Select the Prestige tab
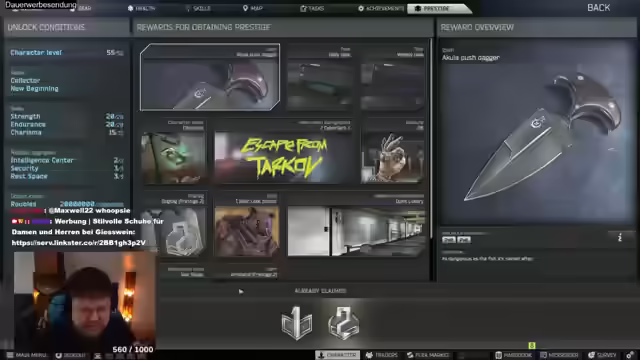Image resolution: width=640 pixels, height=360 pixels. pyautogui.click(x=438, y=8)
